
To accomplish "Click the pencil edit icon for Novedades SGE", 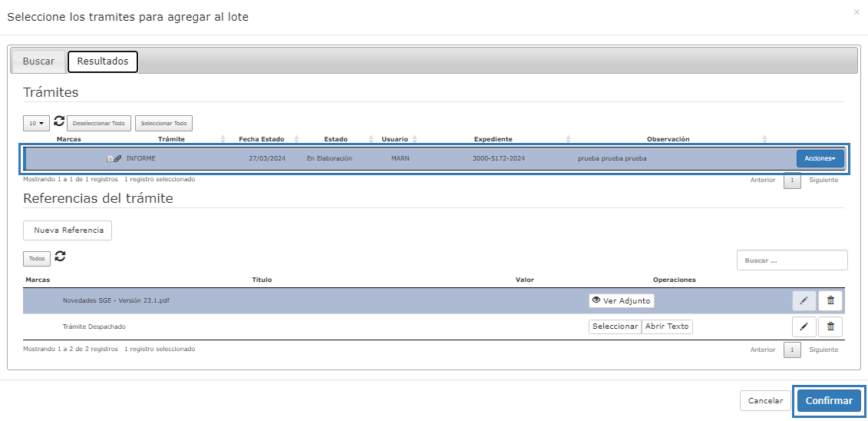I will [804, 301].
